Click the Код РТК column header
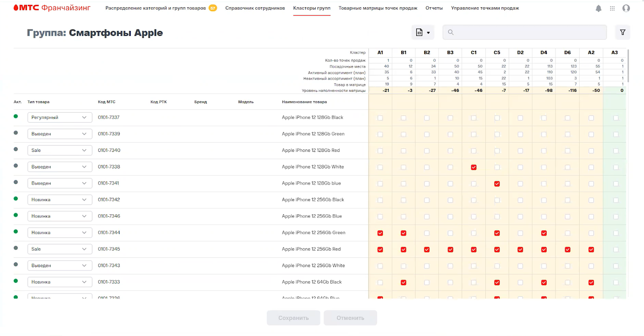Screen dimensions: 644x336 point(159,102)
